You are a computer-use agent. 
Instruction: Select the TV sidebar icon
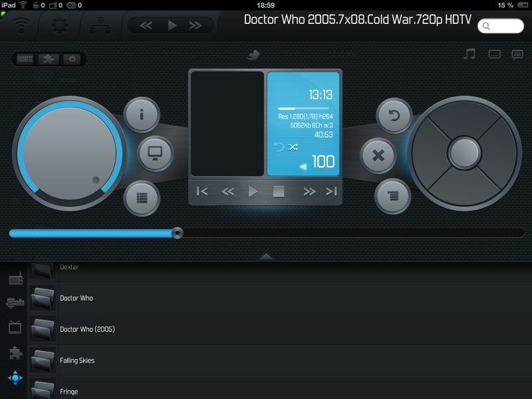(x=15, y=327)
